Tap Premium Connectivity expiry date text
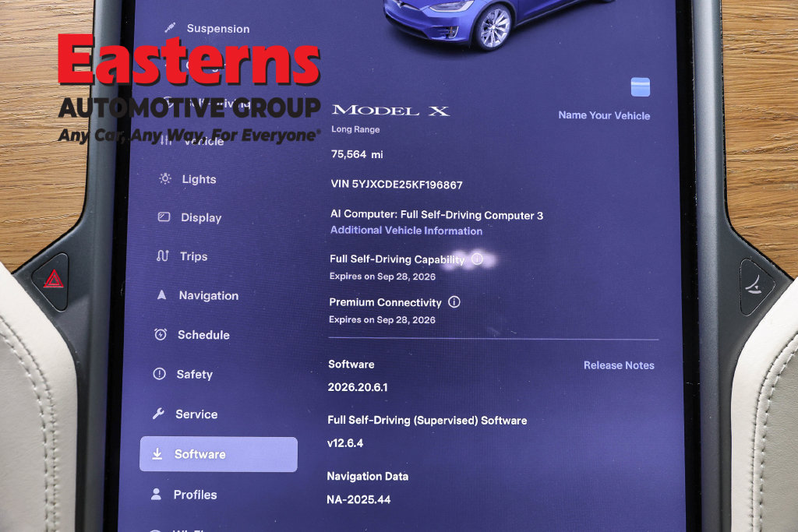This screenshot has width=798, height=532. click(x=382, y=319)
